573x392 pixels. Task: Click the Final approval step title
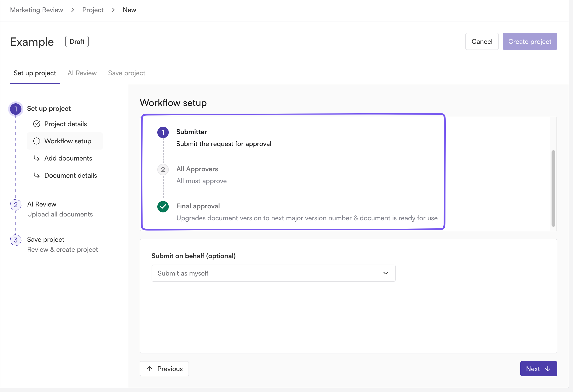(198, 206)
